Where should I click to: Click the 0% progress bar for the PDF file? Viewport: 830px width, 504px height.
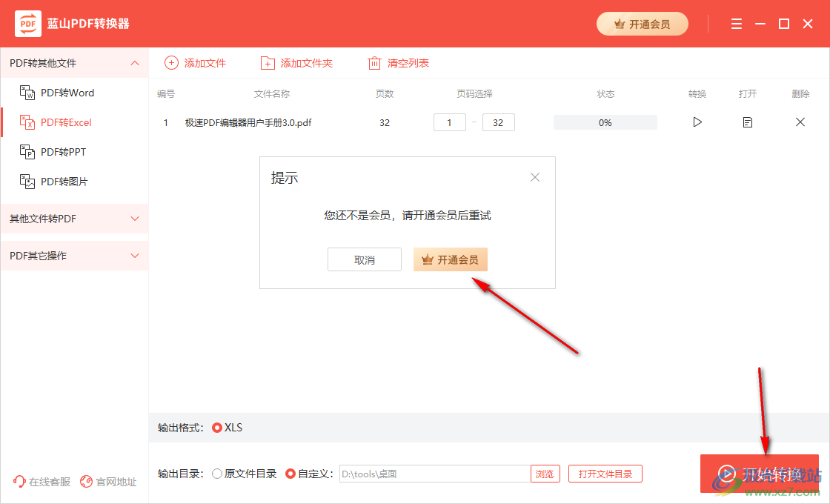[605, 122]
